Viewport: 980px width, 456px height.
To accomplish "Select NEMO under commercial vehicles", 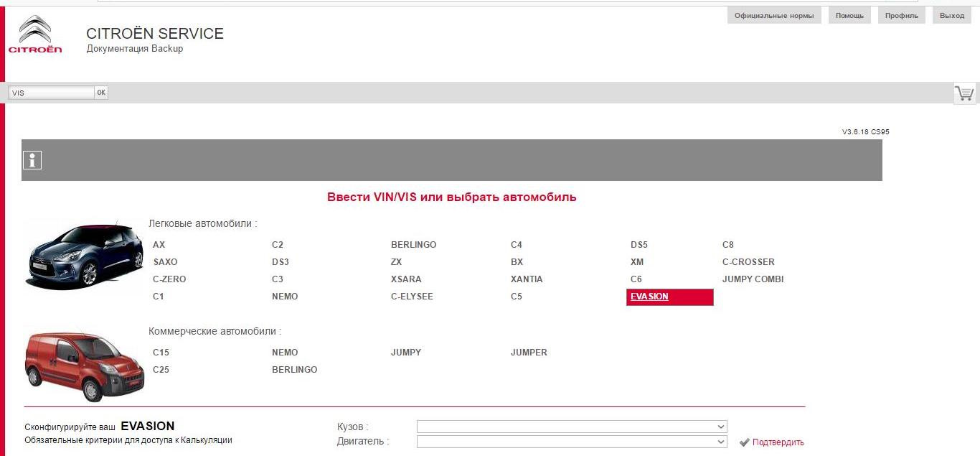I will pyautogui.click(x=285, y=353).
